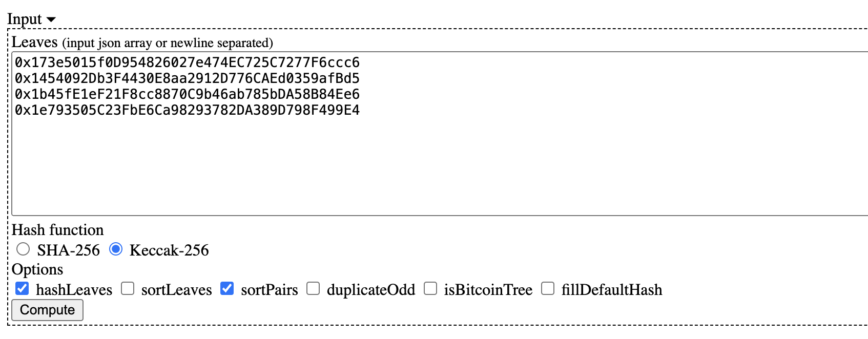Click the 'Input' summary heading text
Screen dimensions: 868x339
coord(24,19)
